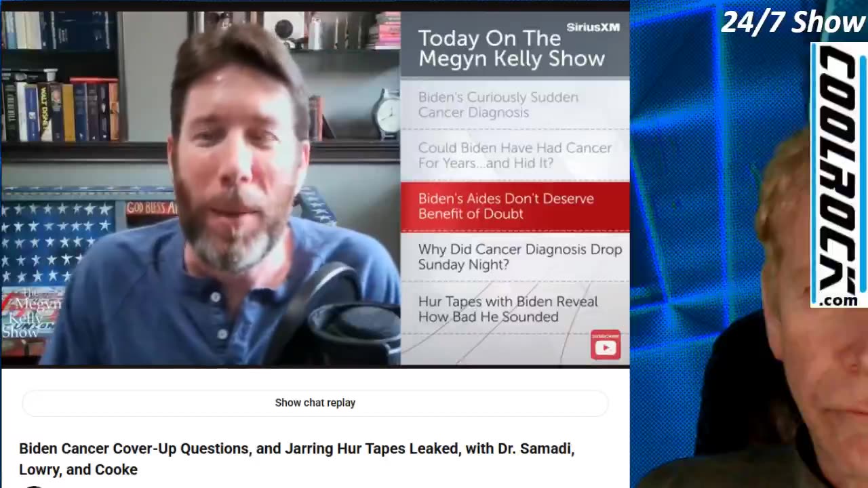The image size is (868, 488).
Task: Click the red YouTube subscribe icon
Action: coord(606,345)
